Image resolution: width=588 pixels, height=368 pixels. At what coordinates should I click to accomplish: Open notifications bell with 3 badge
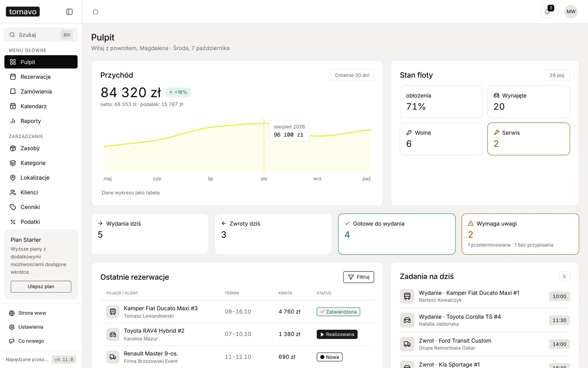click(x=547, y=12)
